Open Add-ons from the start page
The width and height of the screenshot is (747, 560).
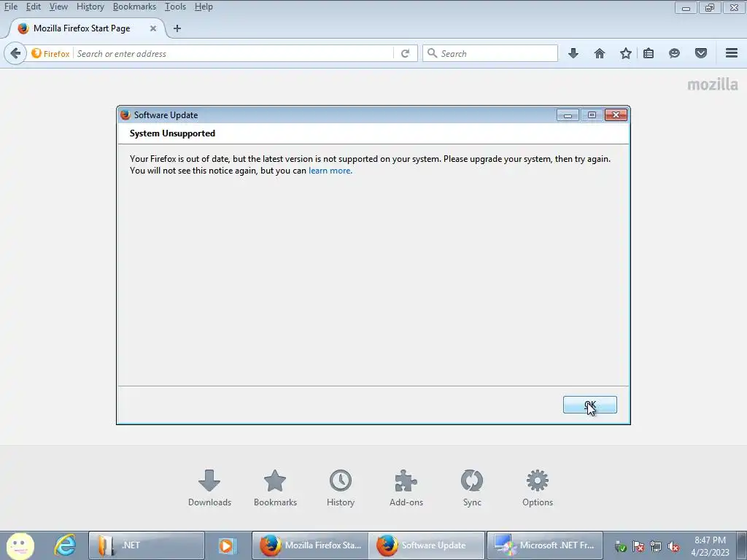point(406,488)
